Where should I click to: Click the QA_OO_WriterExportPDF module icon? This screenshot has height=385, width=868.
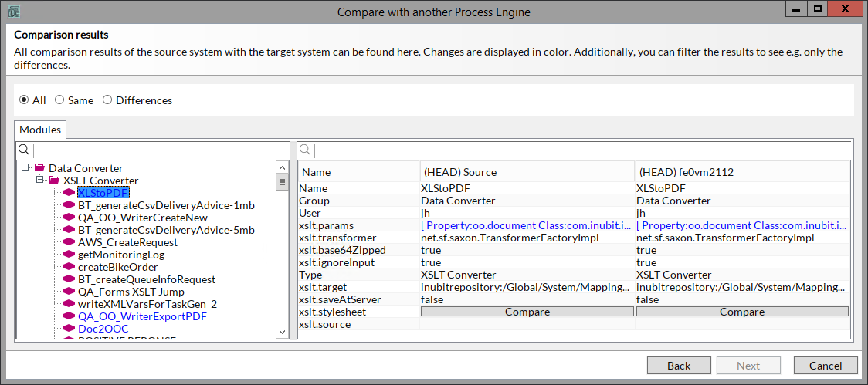(x=69, y=316)
